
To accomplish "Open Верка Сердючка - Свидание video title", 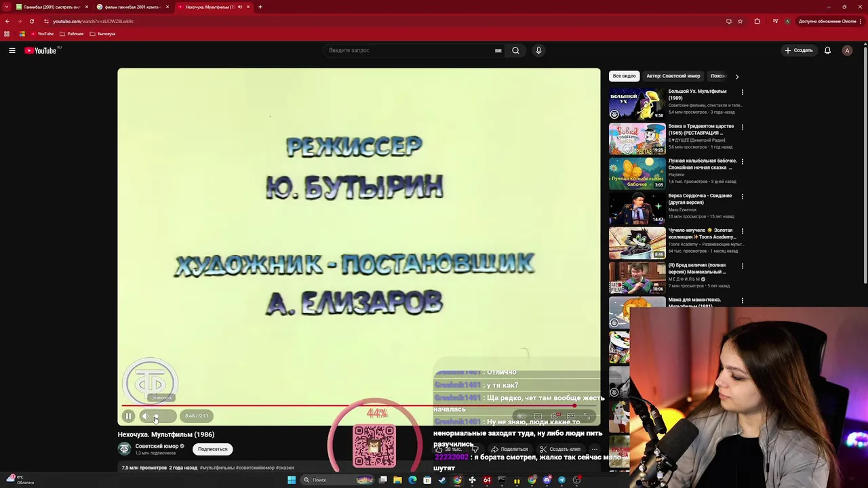I will coord(700,199).
